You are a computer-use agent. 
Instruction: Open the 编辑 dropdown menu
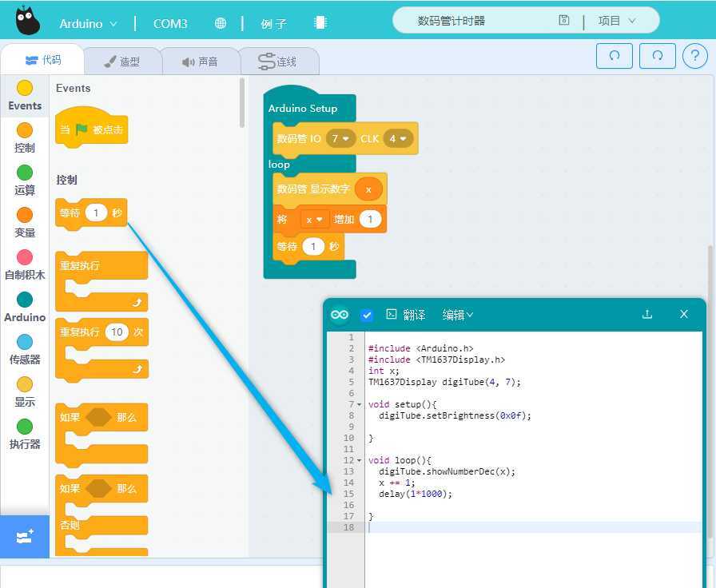pyautogui.click(x=458, y=315)
